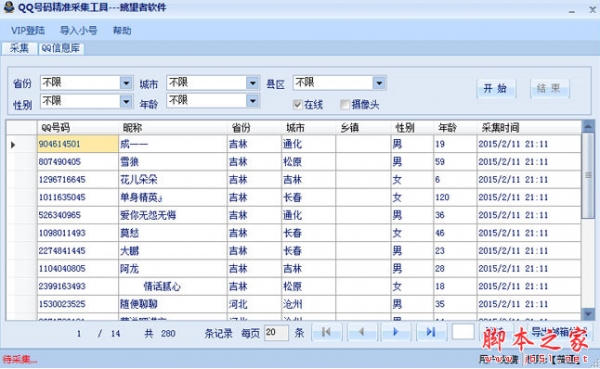
Task: Open the 年龄 age dropdown
Action: click(252, 101)
